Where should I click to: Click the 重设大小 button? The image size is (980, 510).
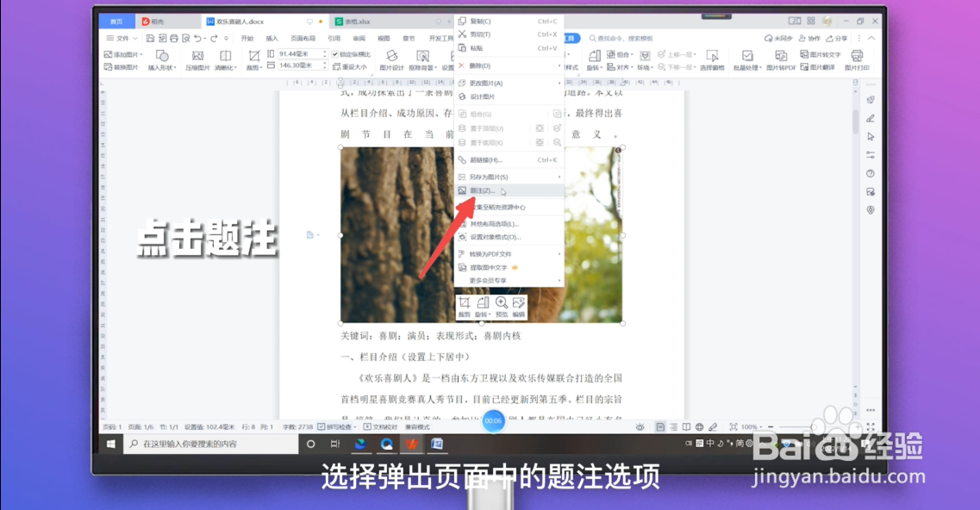click(x=350, y=67)
